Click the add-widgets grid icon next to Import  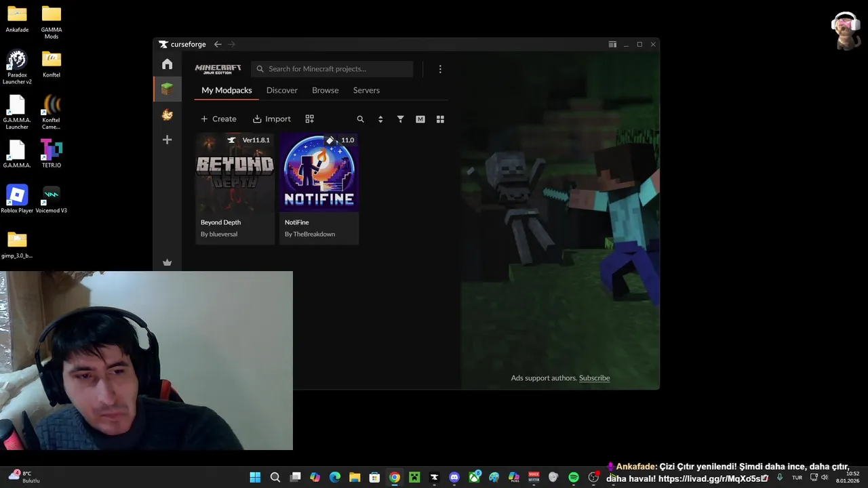pyautogui.click(x=309, y=119)
